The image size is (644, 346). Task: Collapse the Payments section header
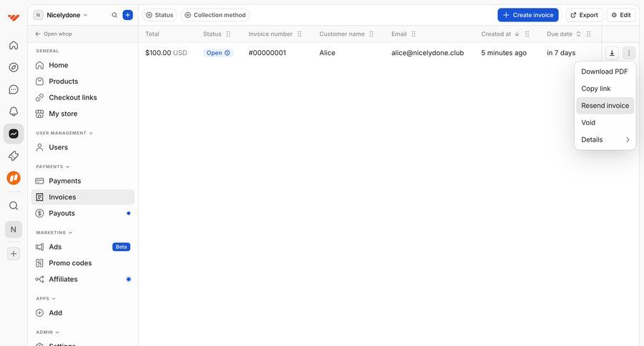53,167
